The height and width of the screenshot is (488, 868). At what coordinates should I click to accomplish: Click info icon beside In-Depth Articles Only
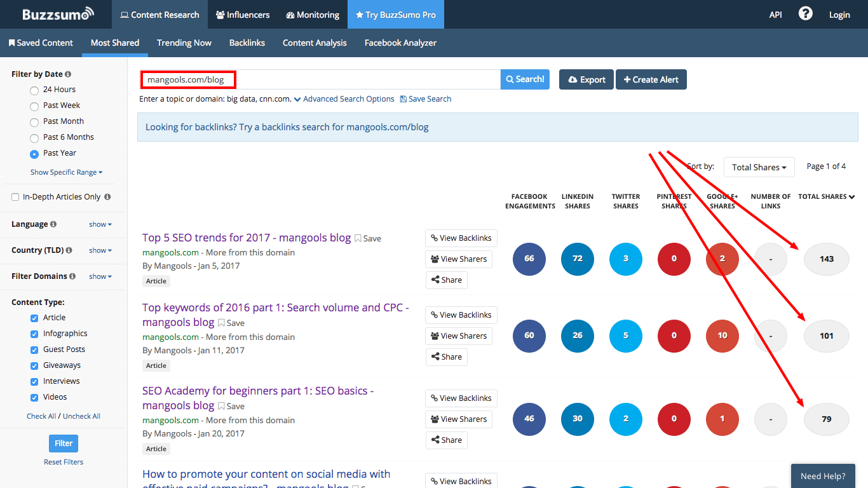[107, 197]
